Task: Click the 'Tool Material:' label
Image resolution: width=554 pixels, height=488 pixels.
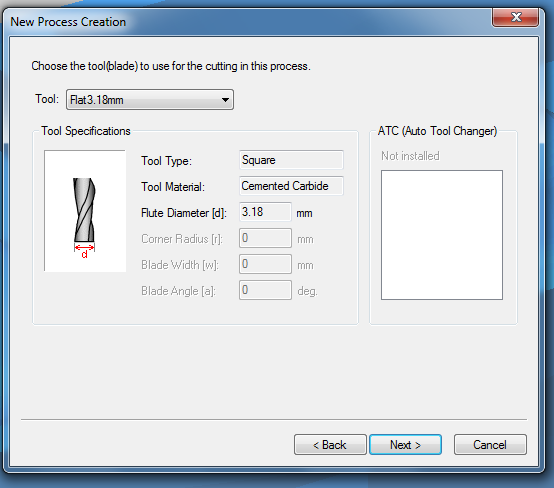Action: click(173, 187)
